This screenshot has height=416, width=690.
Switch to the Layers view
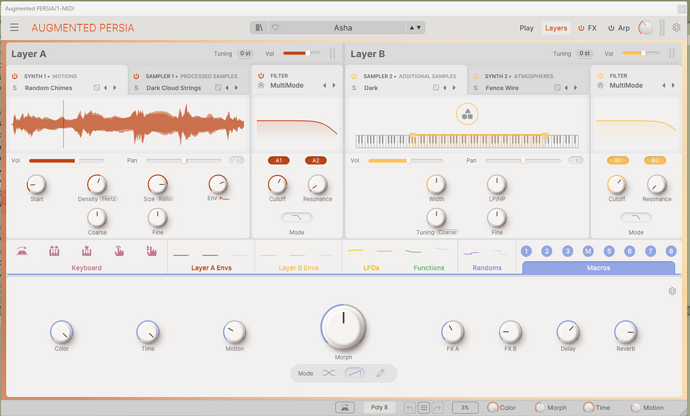tap(556, 28)
